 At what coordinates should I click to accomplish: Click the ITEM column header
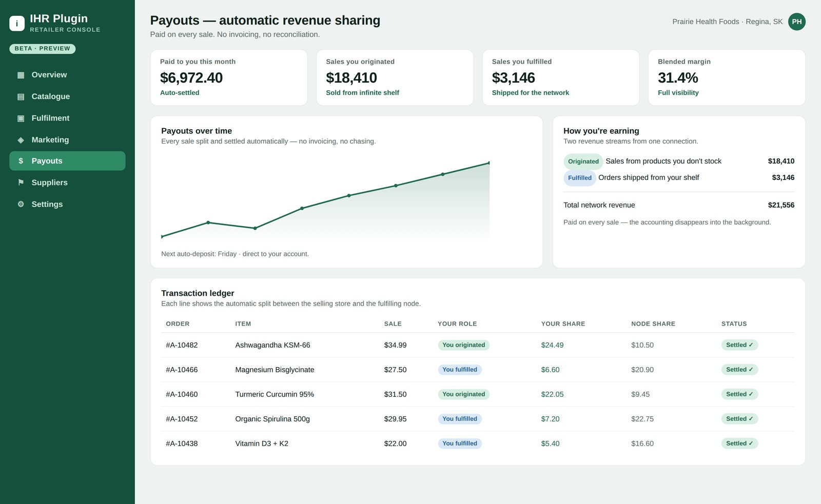(x=243, y=324)
